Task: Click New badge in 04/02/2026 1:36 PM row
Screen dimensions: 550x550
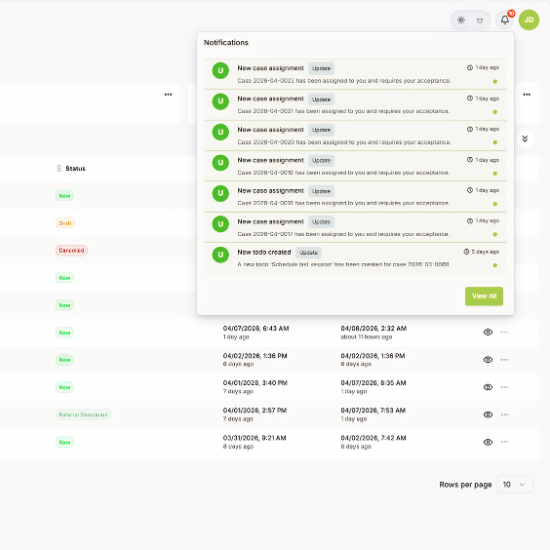Action: click(x=65, y=360)
